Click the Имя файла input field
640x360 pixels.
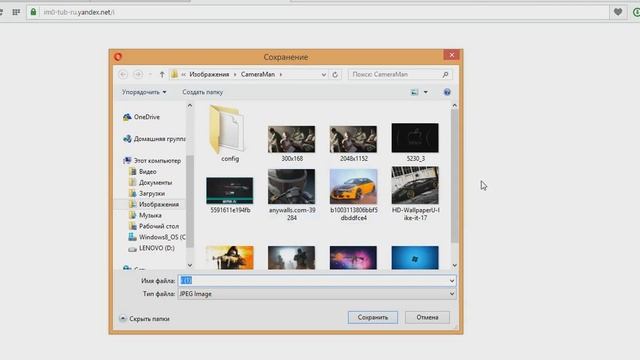(x=313, y=281)
